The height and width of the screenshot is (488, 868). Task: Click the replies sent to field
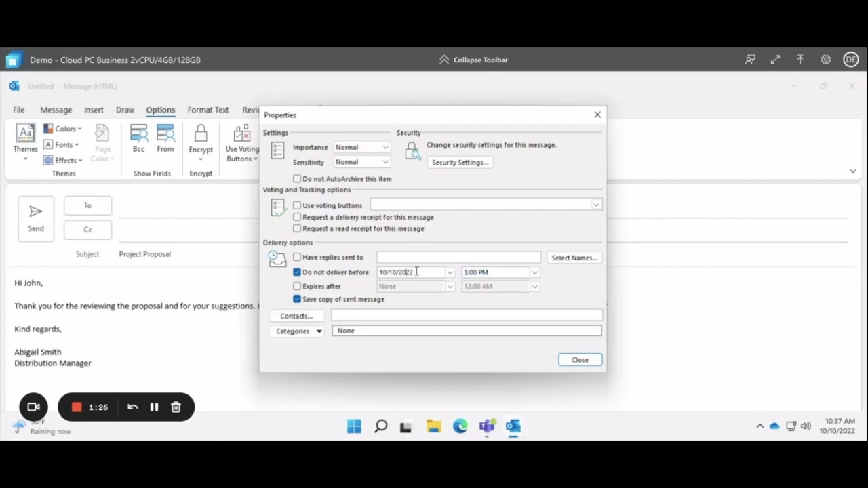(x=458, y=258)
